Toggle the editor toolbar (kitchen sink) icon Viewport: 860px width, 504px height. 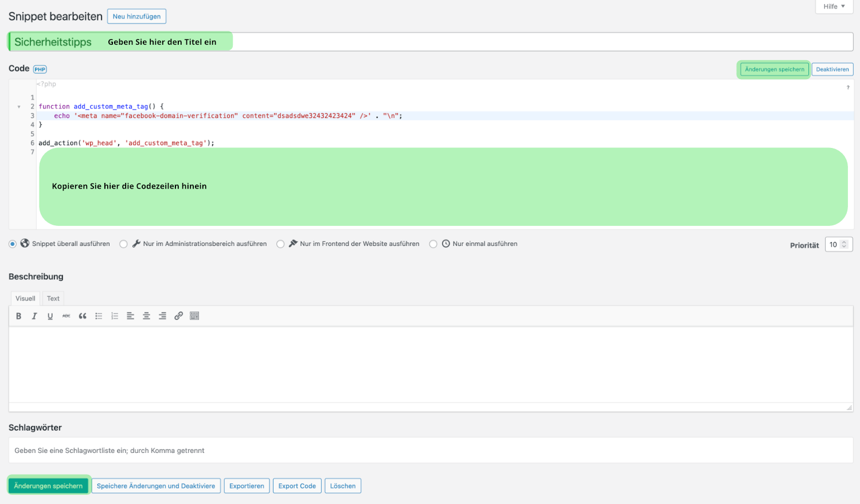[x=195, y=316]
